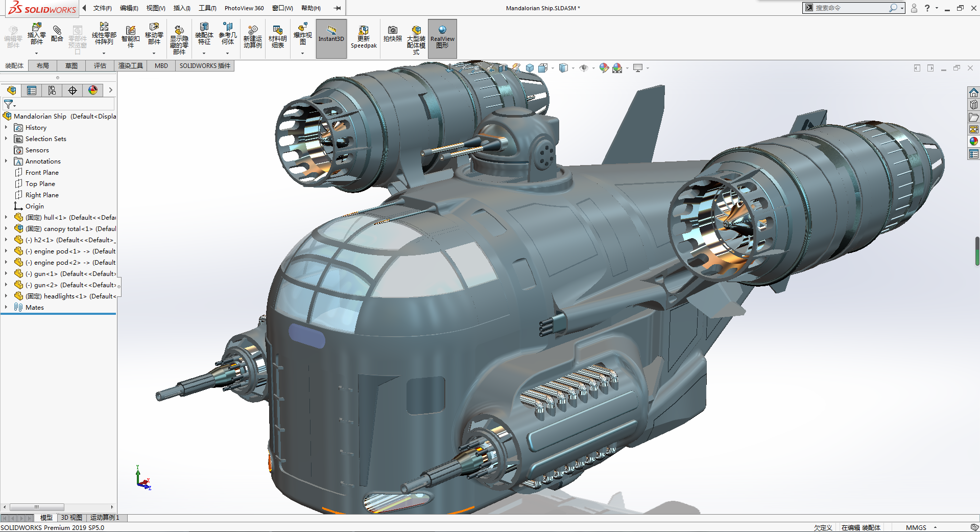Switch to the SOLIDWORKS 插件 tab
This screenshot has height=532, width=980.
(205, 65)
